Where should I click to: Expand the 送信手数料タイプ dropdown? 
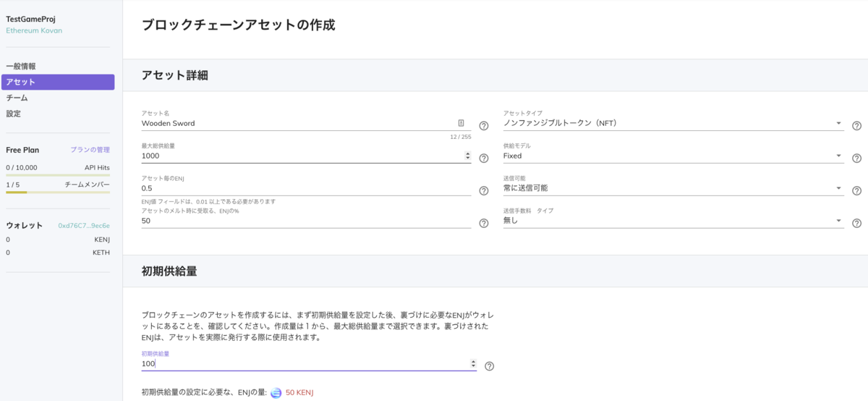tap(838, 221)
